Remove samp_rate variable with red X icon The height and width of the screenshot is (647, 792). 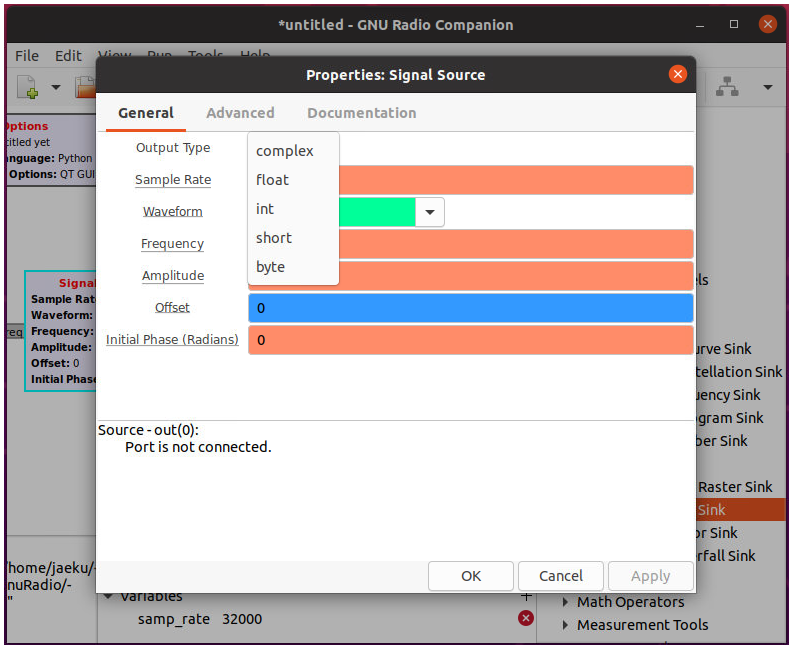[526, 618]
